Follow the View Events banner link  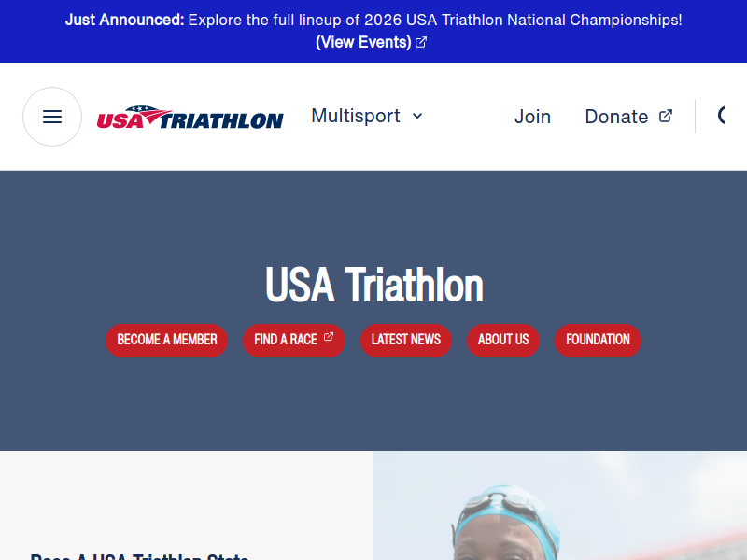(363, 42)
